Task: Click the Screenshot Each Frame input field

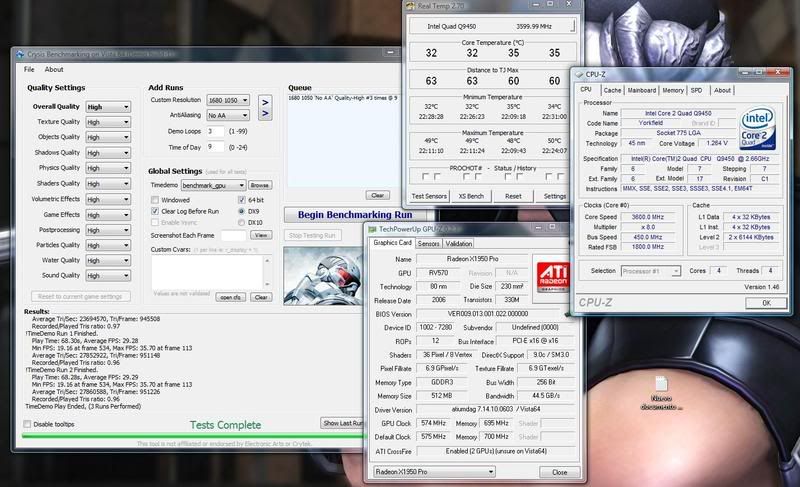Action: [x=234, y=235]
